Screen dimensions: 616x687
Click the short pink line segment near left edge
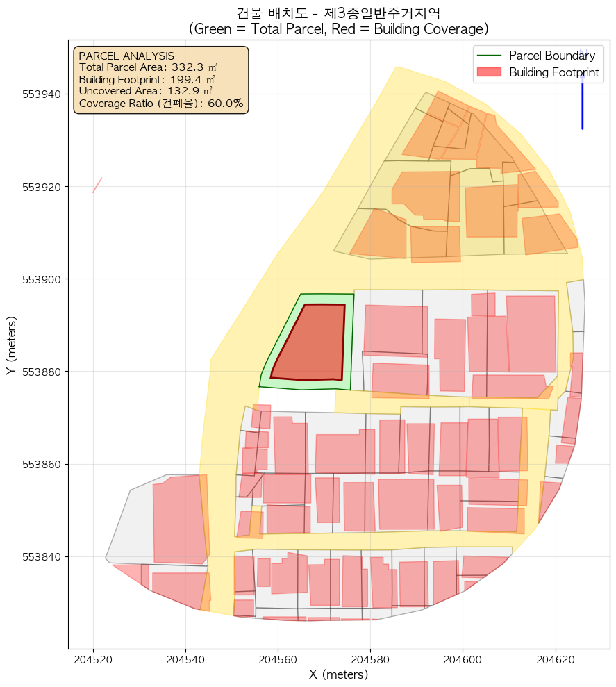97,185
